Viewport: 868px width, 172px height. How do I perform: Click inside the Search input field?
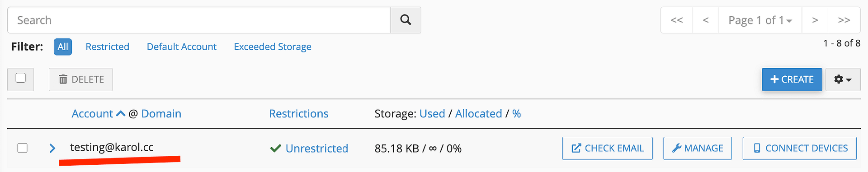tap(199, 20)
